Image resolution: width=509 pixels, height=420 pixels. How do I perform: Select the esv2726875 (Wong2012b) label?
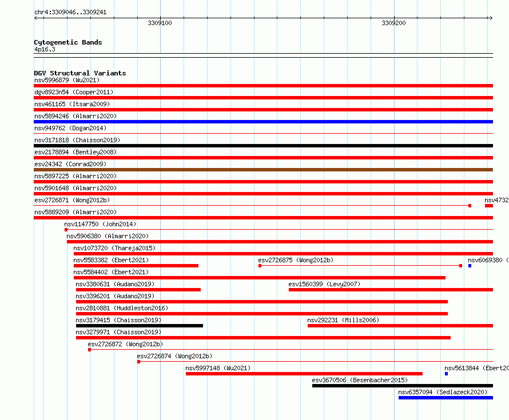(x=296, y=260)
